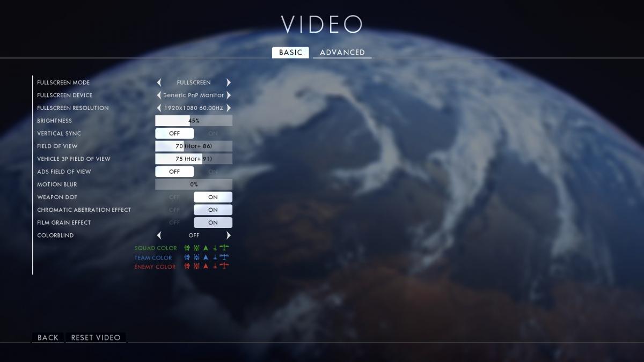Open the Basic video tab
This screenshot has height=362, width=644.
pyautogui.click(x=290, y=53)
